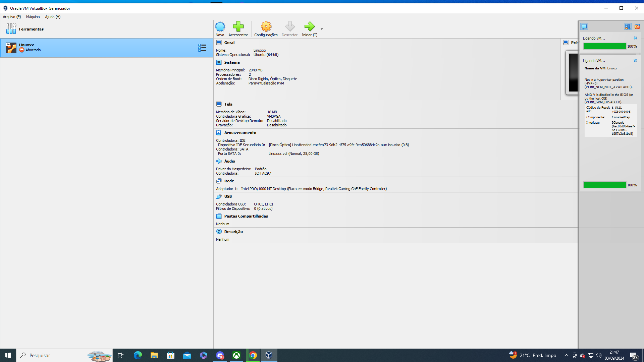The height and width of the screenshot is (362, 644).
Task: Open Microsoft Edge from taskbar
Action: pyautogui.click(x=138, y=355)
